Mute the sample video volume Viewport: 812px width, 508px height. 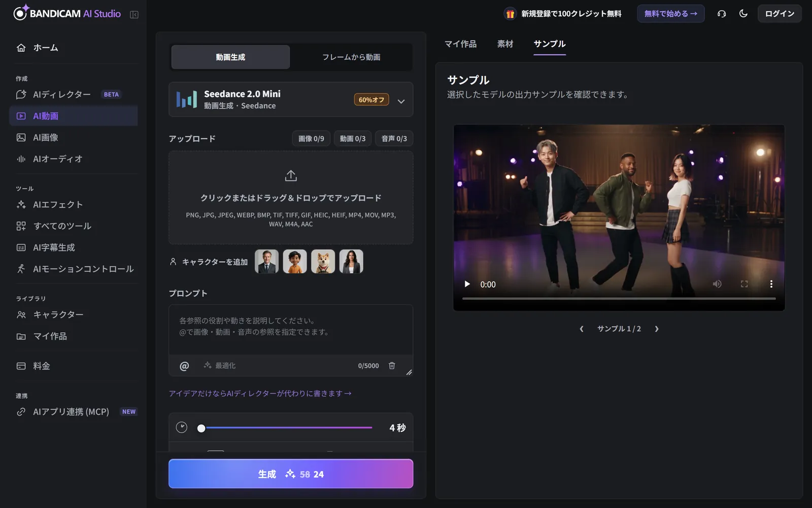717,284
